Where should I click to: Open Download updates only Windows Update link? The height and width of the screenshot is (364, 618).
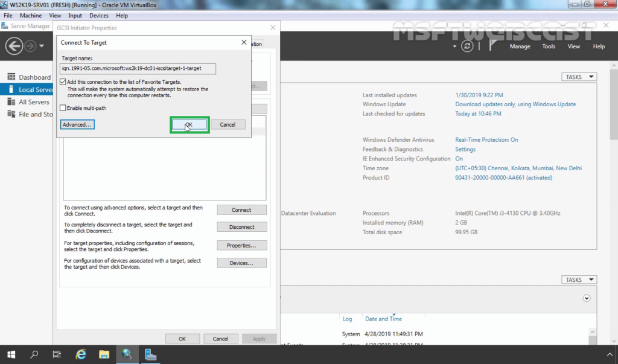(x=515, y=104)
